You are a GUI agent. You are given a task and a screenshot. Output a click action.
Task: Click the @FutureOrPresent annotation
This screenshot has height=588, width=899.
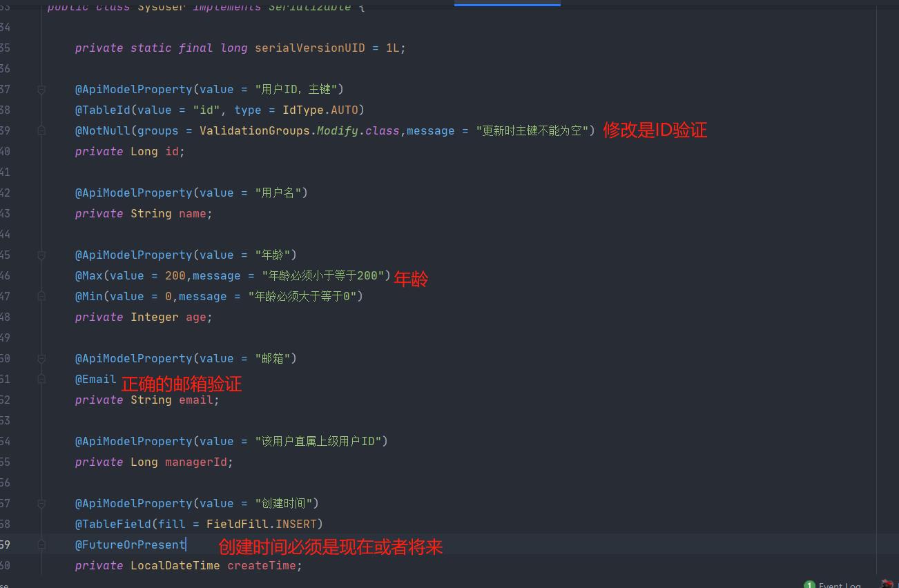click(130, 545)
